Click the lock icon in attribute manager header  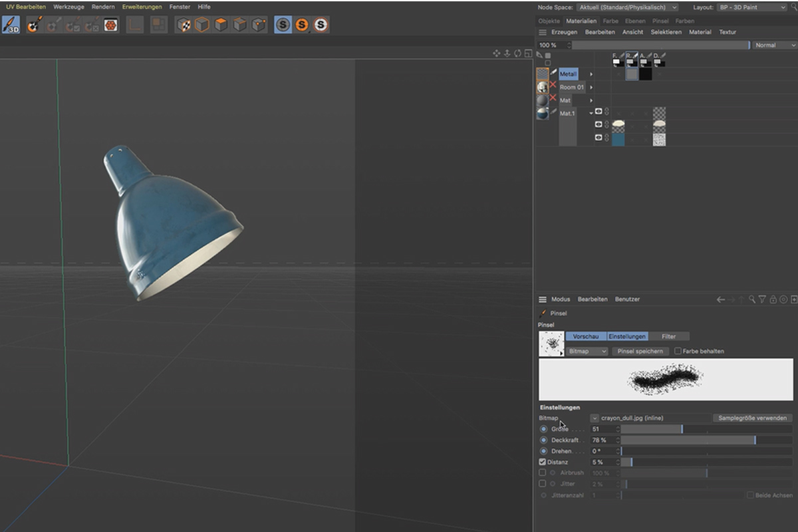773,300
